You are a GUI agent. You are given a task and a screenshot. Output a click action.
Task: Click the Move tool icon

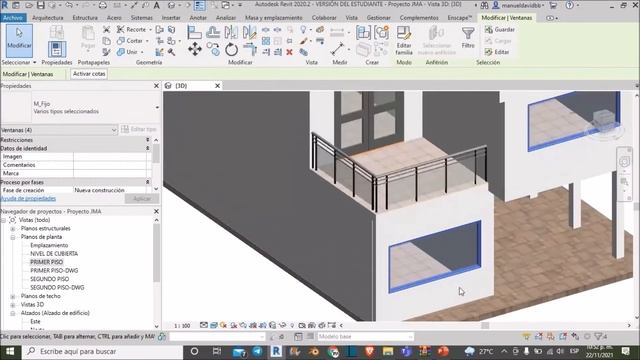tap(195, 49)
